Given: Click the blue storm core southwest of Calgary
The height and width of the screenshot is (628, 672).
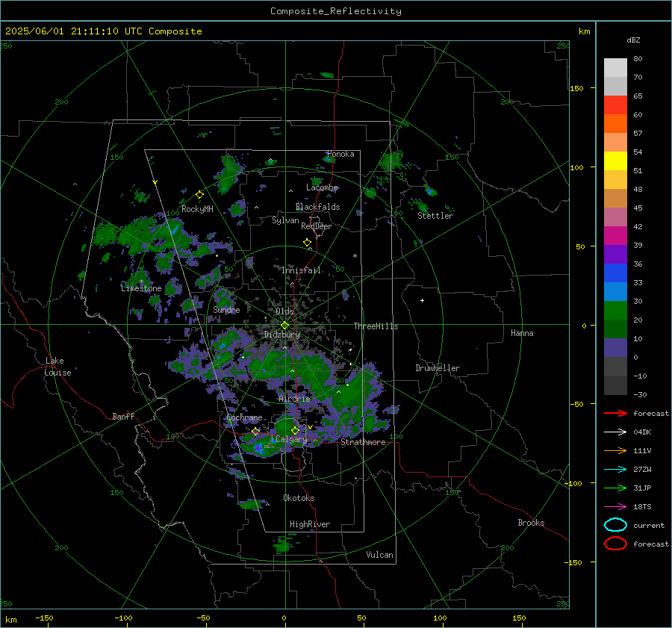Looking at the screenshot, I should coord(258,448).
